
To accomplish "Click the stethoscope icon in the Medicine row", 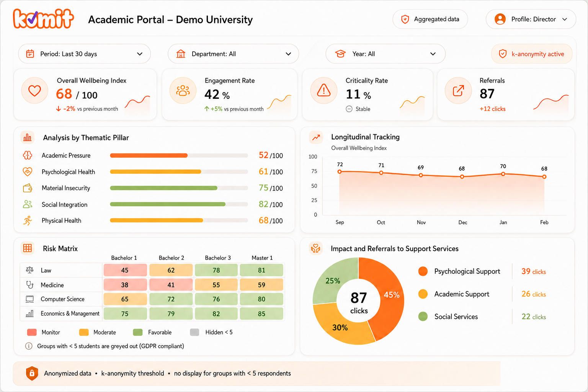I will click(x=29, y=285).
